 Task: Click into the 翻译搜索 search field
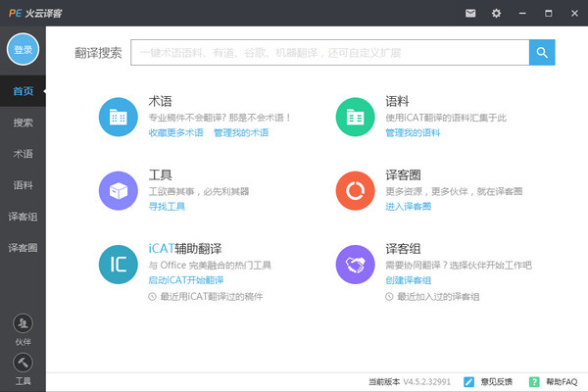(328, 52)
